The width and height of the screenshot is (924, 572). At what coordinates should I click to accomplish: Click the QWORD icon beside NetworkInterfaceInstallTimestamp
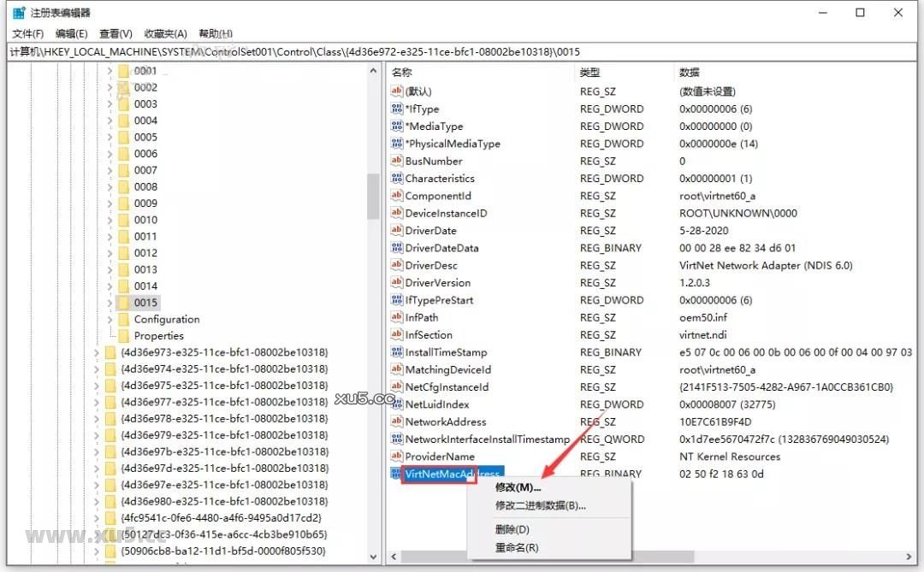(396, 439)
